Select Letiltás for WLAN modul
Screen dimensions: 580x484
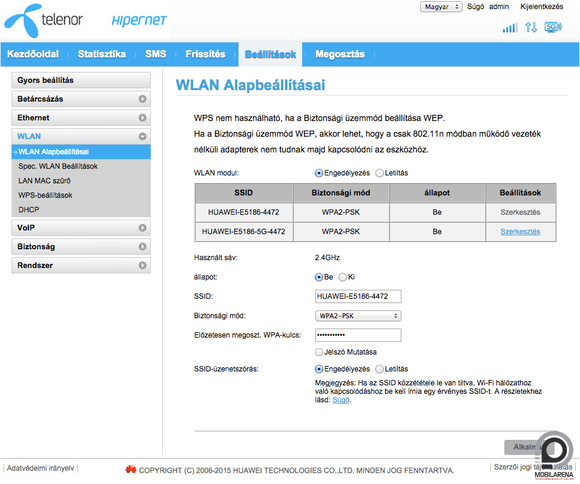(x=380, y=173)
